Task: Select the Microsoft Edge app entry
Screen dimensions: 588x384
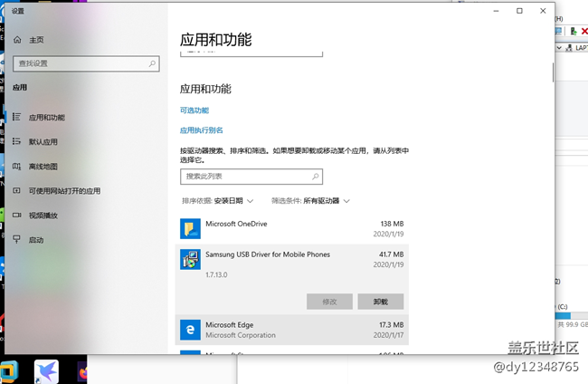Action: click(x=292, y=330)
